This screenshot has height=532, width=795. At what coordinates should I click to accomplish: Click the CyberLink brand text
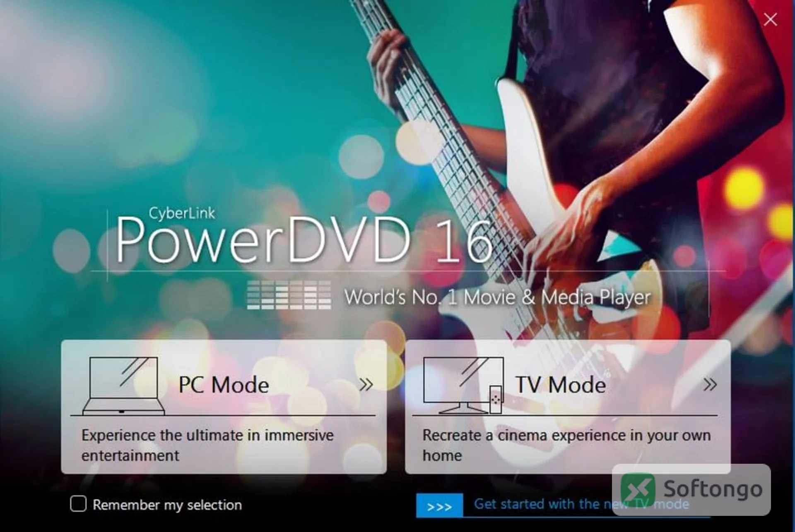point(182,213)
